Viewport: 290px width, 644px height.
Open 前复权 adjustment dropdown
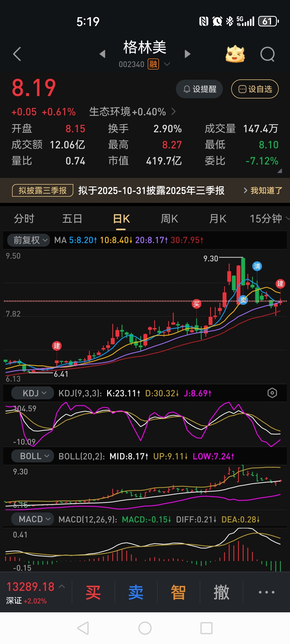tap(28, 240)
